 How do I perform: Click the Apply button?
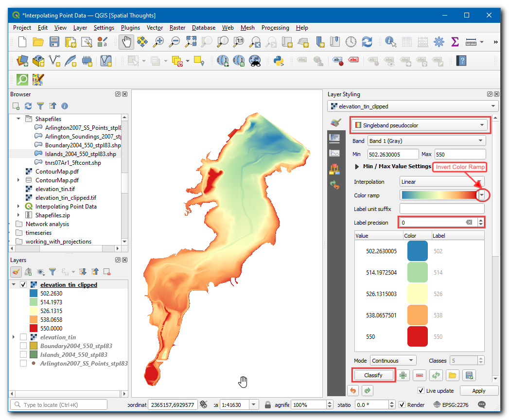478,391
